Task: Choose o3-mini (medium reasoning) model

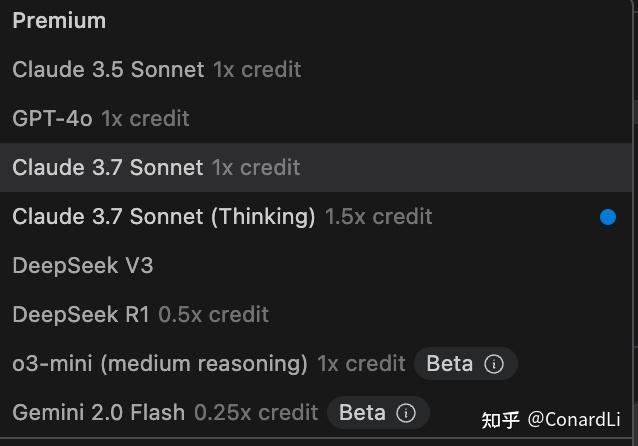Action: pyautogui.click(x=160, y=363)
